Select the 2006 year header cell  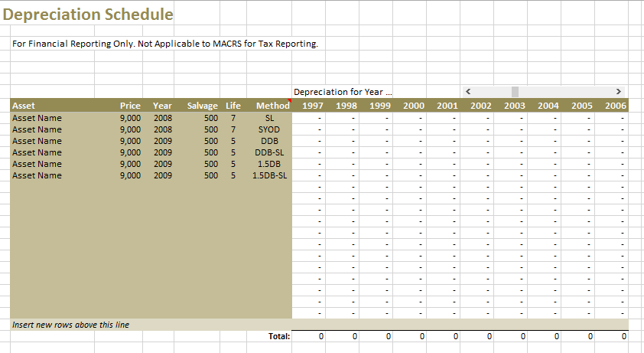tap(615, 106)
